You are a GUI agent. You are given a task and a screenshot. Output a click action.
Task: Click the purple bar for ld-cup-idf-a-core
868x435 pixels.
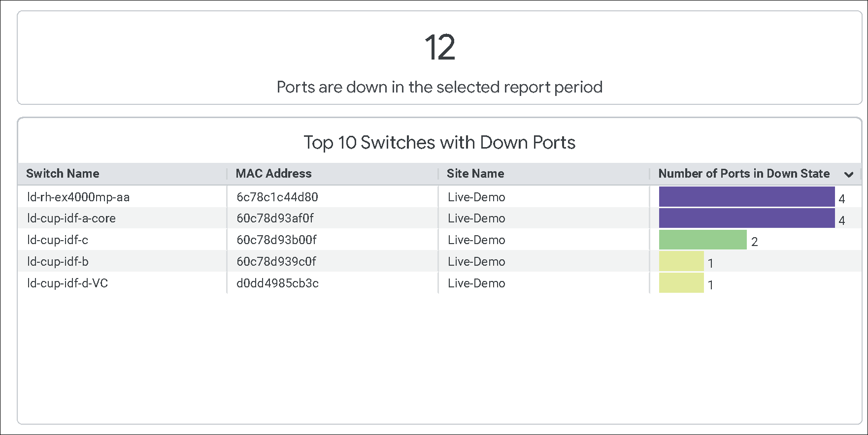tap(746, 218)
